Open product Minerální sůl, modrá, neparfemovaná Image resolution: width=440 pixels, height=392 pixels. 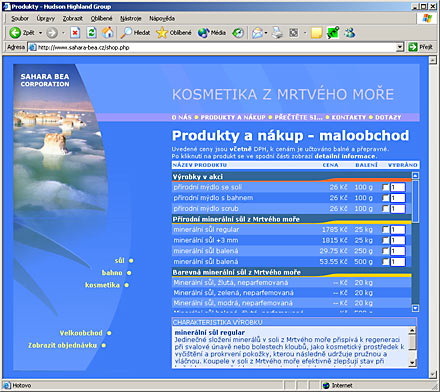click(x=233, y=303)
